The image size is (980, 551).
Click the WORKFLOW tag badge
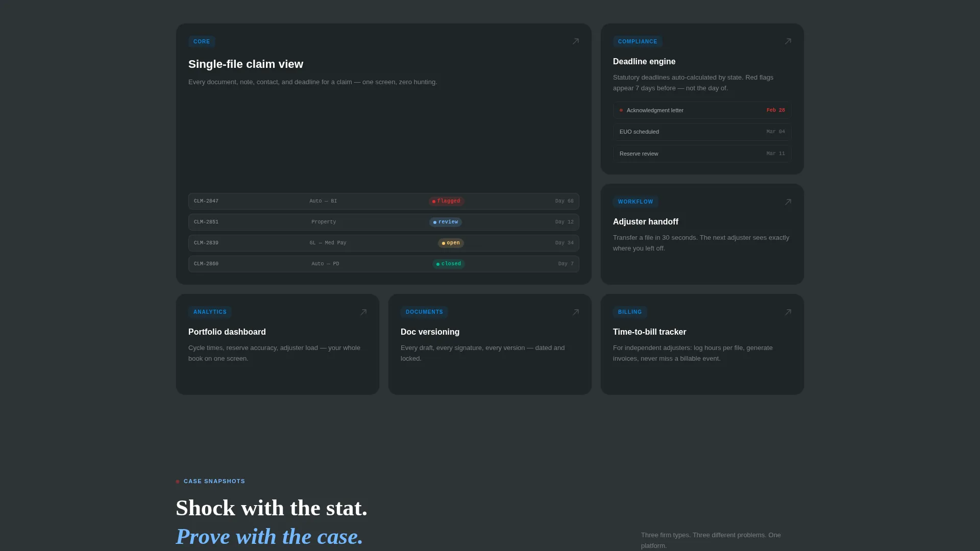pos(635,202)
